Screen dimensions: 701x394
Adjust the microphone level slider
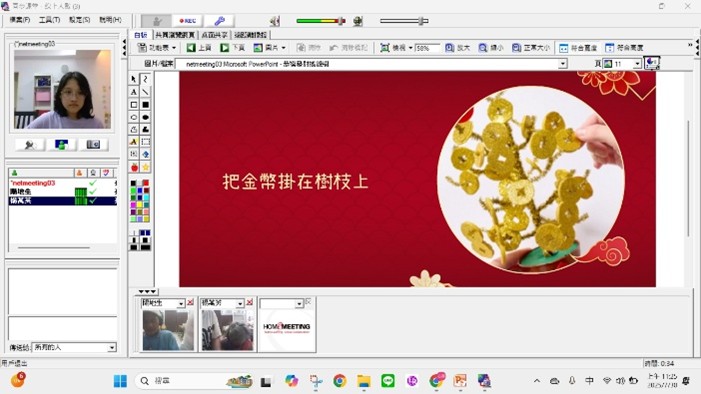coord(404,21)
